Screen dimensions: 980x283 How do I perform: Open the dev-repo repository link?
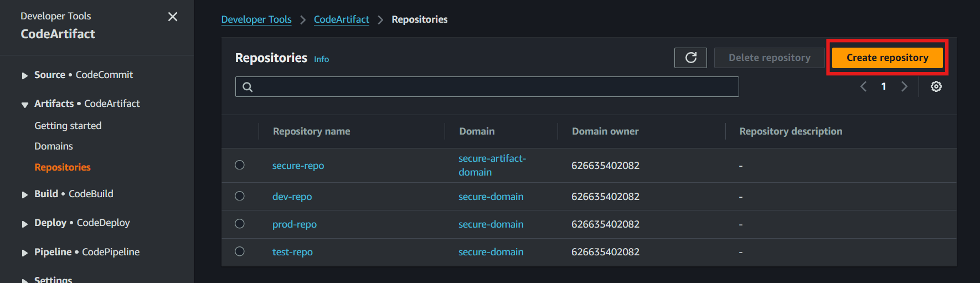(292, 197)
